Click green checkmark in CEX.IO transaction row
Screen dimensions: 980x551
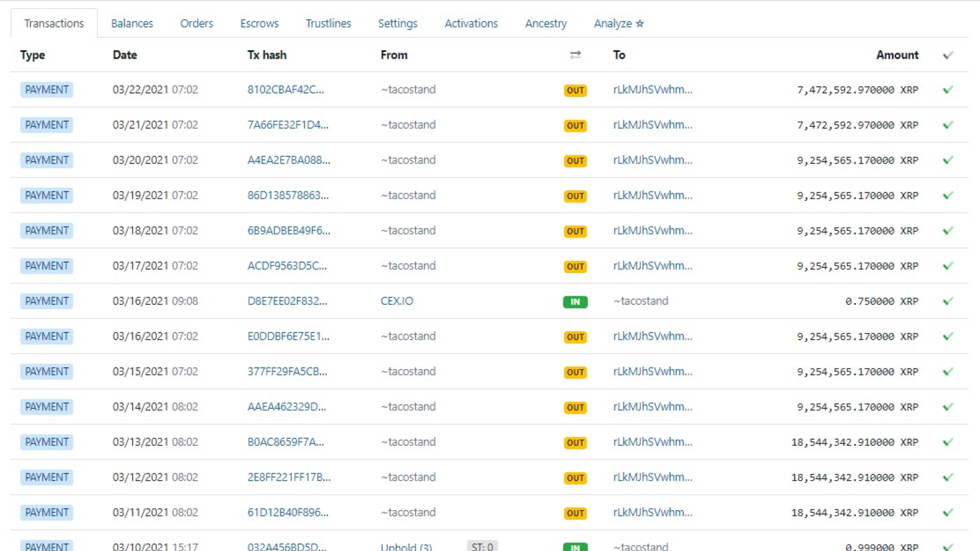click(x=948, y=301)
